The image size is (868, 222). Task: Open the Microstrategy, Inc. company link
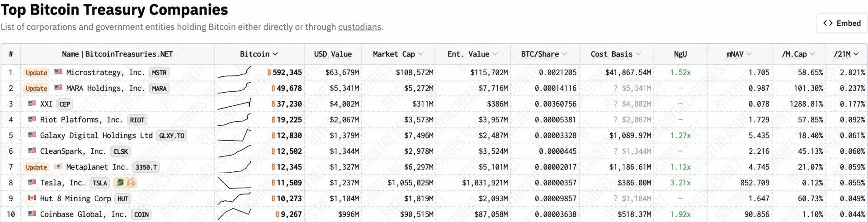coord(106,72)
